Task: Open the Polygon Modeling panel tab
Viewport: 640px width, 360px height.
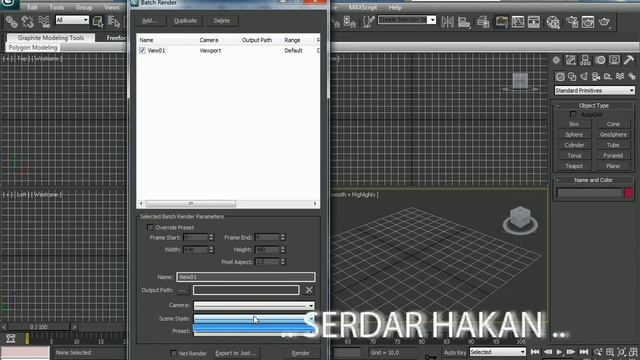Action: tap(33, 48)
